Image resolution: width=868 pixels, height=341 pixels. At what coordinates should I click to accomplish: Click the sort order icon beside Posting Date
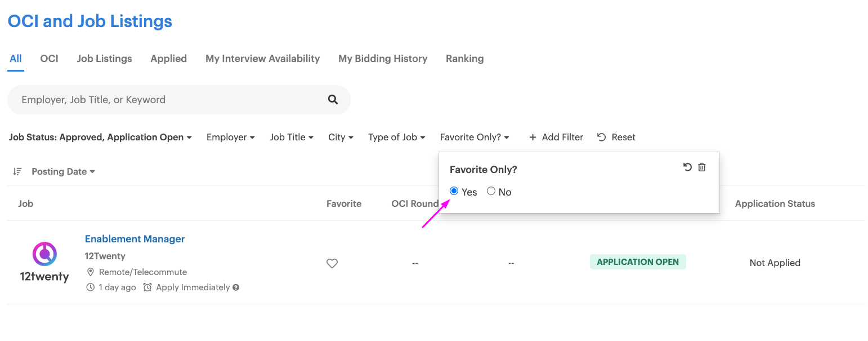coord(17,171)
